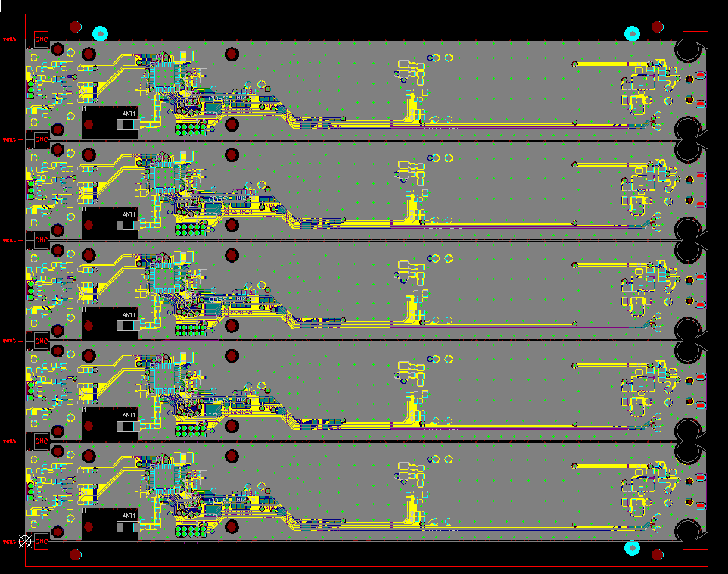
Task: Select the upper red oval pad on topmost board
Action: pyautogui.click(x=701, y=76)
